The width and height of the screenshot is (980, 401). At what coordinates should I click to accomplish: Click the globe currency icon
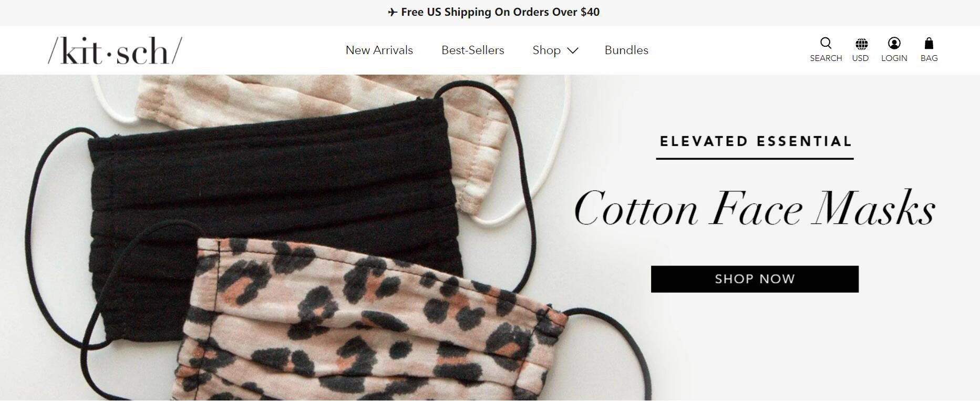pos(861,44)
